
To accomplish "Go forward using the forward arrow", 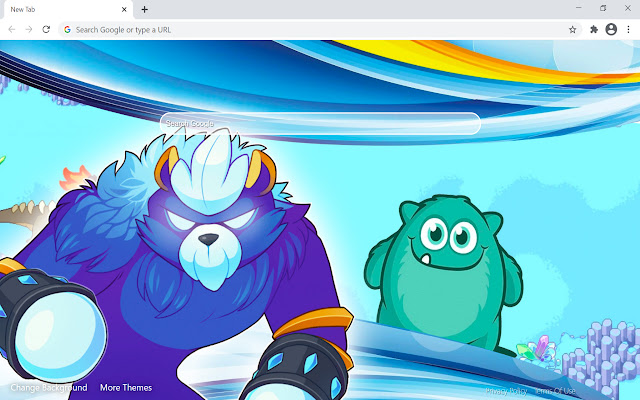I will (29, 29).
